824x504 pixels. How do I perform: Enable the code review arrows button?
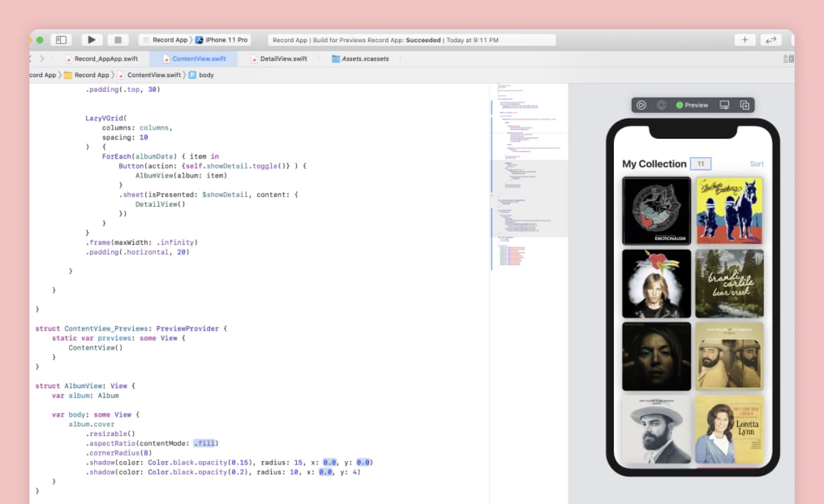point(770,40)
